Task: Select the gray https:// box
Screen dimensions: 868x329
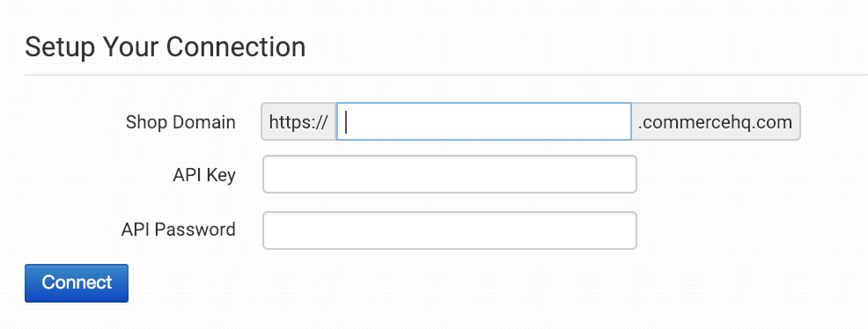Action: coord(299,121)
